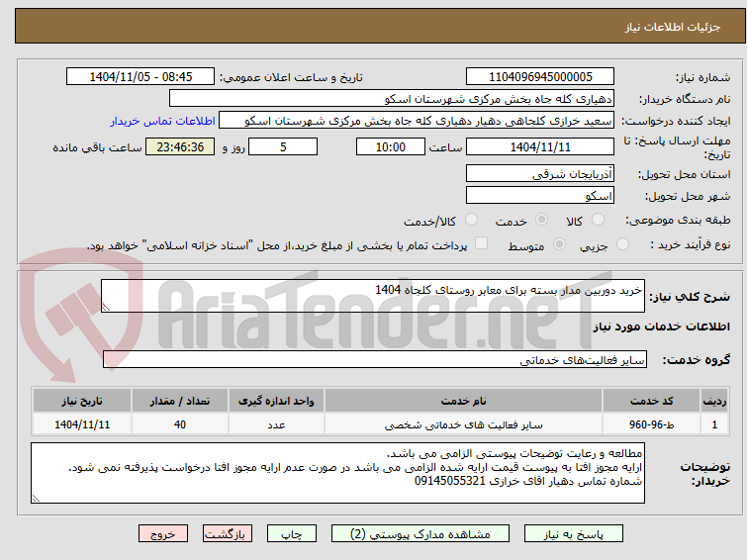Click the تاریخ نیاز column header
The width and height of the screenshot is (747, 560).
pos(82,401)
